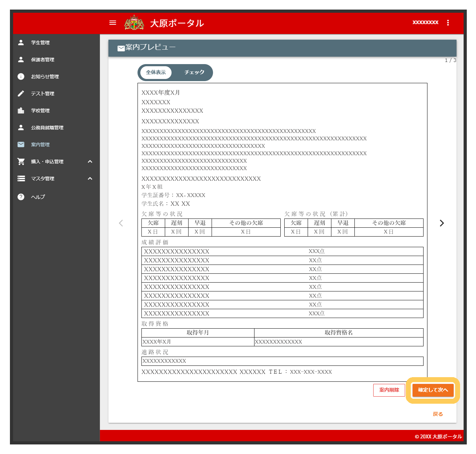Click the 学生証番号：XX- XXXXX line
Screen dimensions: 476x454
tap(173, 195)
